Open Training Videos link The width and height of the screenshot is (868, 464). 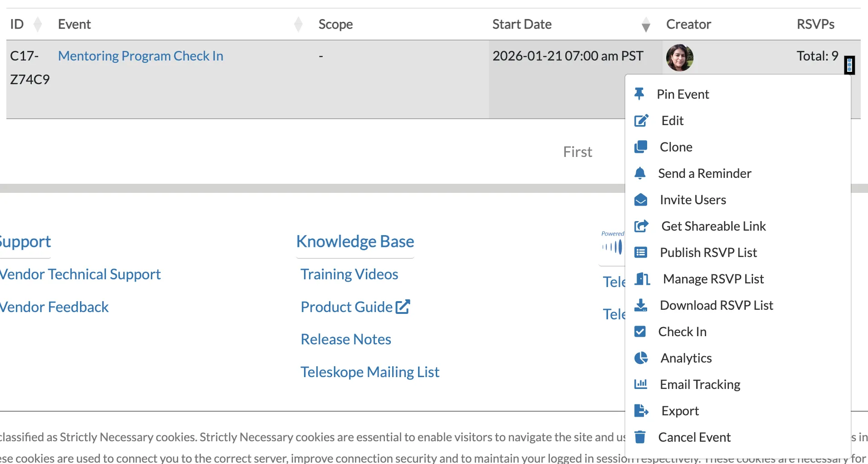coord(349,274)
